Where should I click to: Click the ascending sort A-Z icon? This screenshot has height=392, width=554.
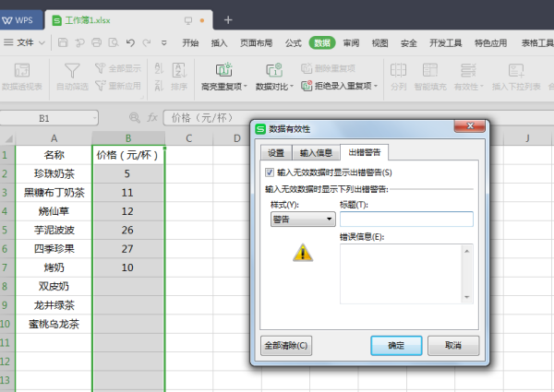pos(159,68)
